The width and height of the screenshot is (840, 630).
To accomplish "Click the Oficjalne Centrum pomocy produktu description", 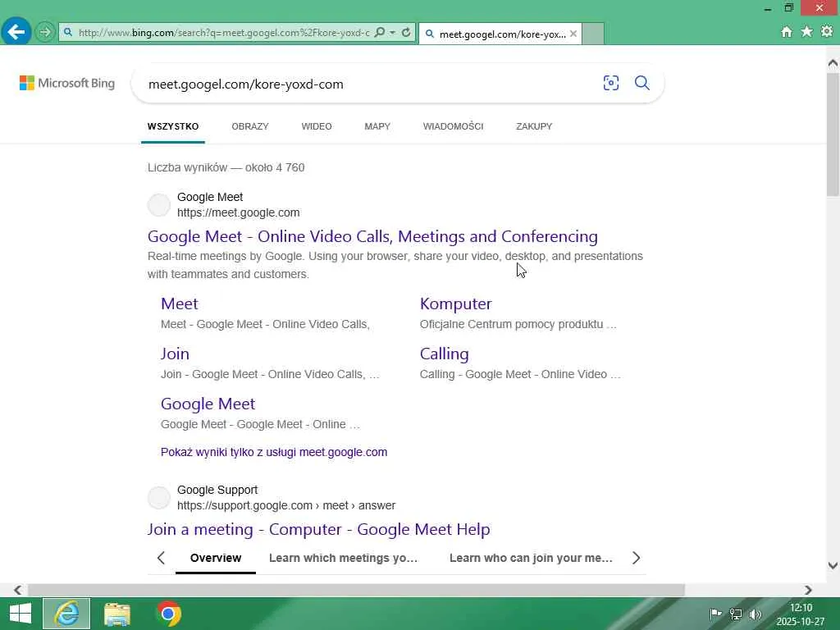I will point(518,324).
